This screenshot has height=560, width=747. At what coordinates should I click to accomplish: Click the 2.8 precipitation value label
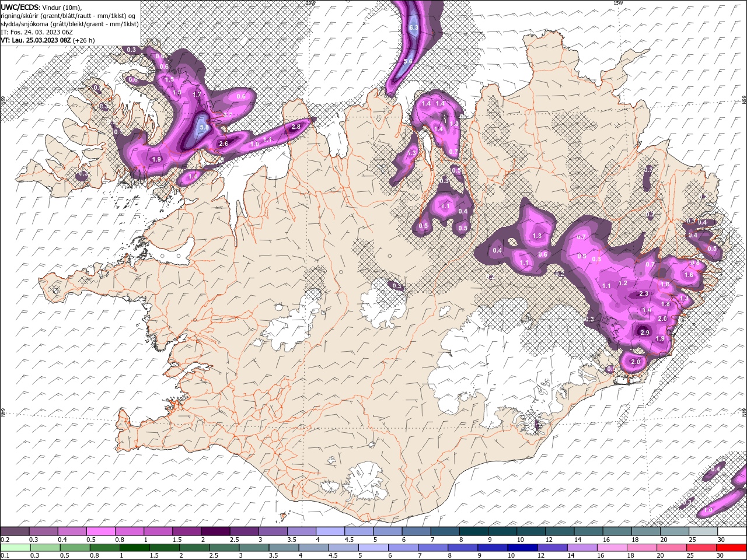pyautogui.click(x=295, y=127)
